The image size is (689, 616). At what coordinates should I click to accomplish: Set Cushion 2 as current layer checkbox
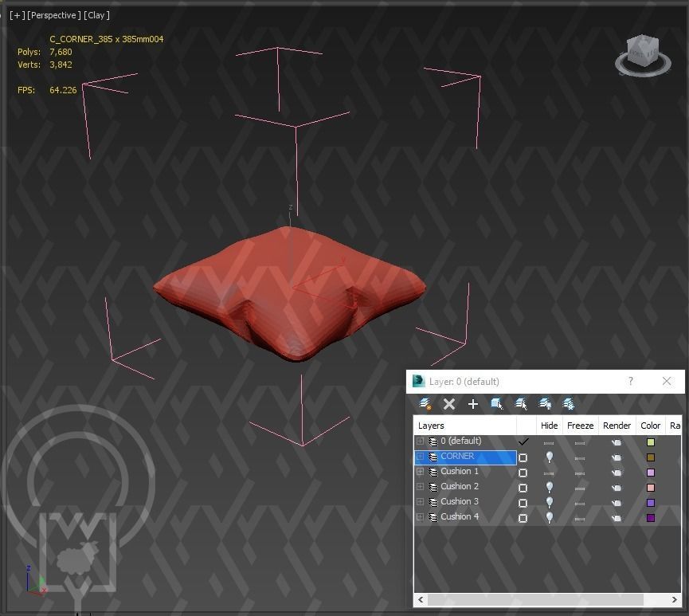(x=523, y=488)
